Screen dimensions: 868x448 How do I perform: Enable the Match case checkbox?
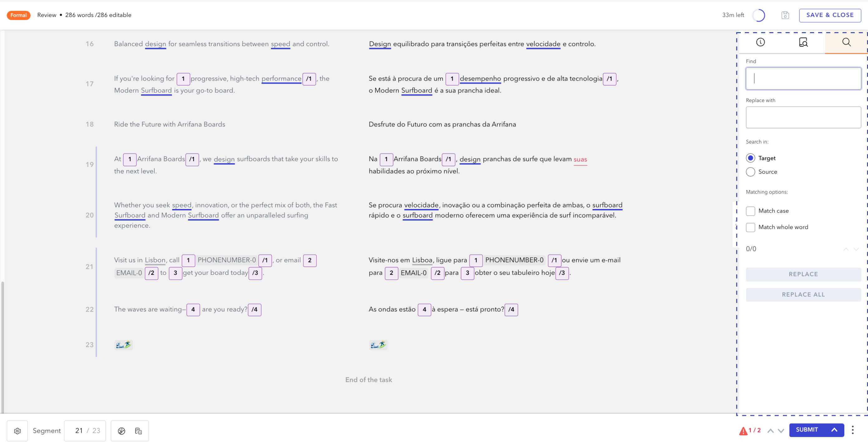coord(750,211)
